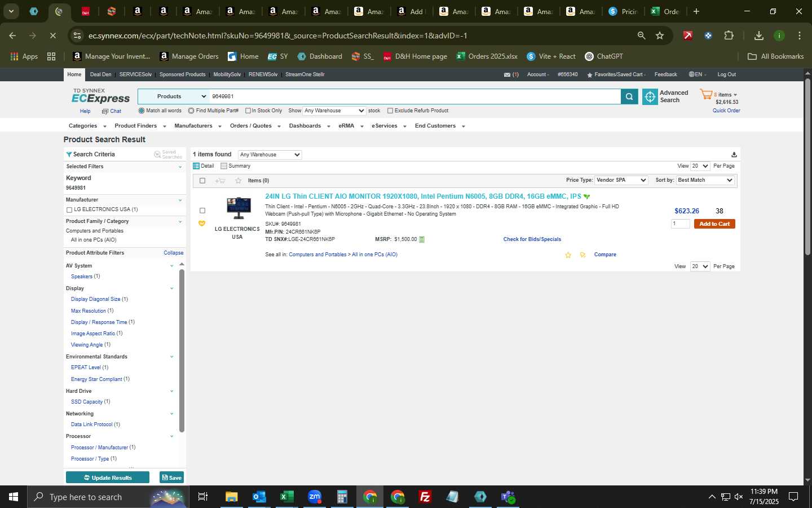Click the Saved Searches icon

157,155
